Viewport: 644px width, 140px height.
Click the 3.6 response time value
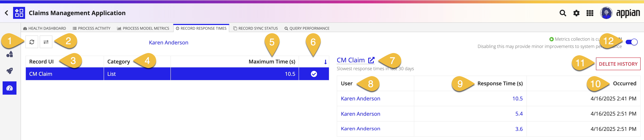tap(519, 129)
